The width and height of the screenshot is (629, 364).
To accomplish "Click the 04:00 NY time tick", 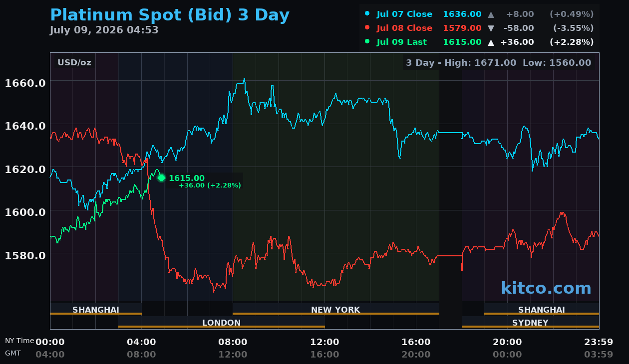I will pyautogui.click(x=141, y=342).
